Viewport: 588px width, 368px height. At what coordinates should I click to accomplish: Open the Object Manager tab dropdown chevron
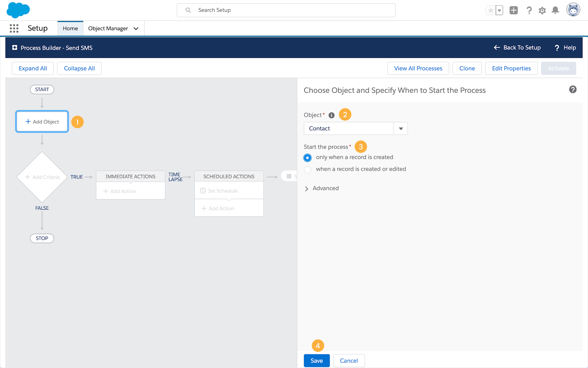(136, 28)
